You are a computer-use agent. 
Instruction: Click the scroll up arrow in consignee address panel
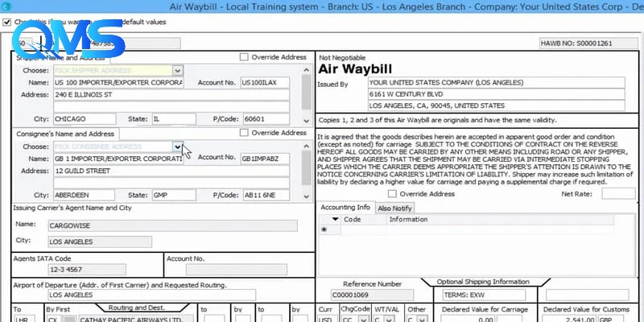(x=306, y=147)
